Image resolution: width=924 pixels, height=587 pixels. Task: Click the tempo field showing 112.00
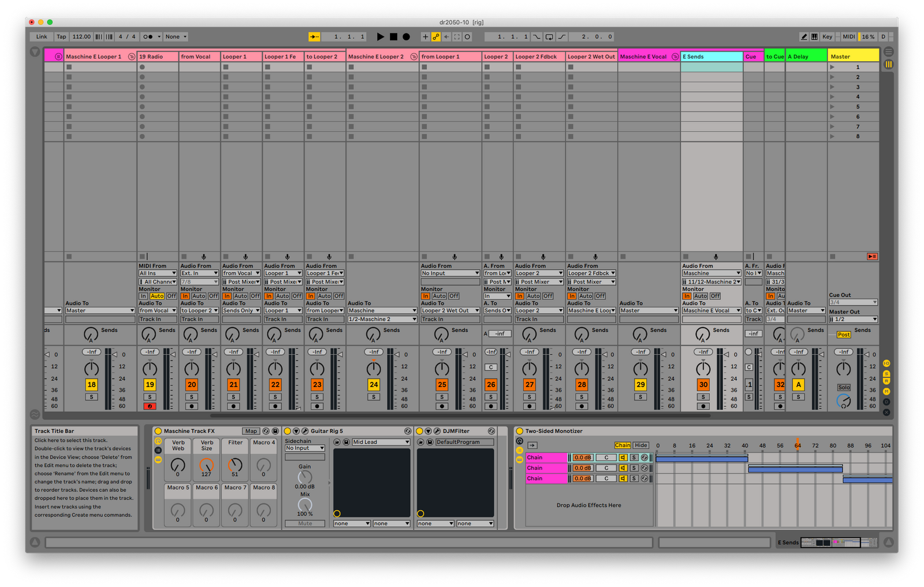coord(81,36)
